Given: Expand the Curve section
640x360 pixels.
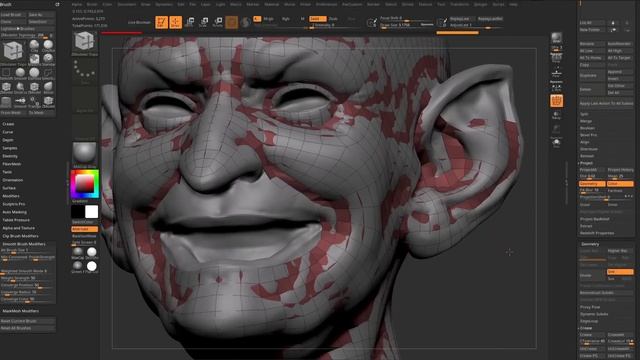Looking at the screenshot, I should click(x=7, y=132).
